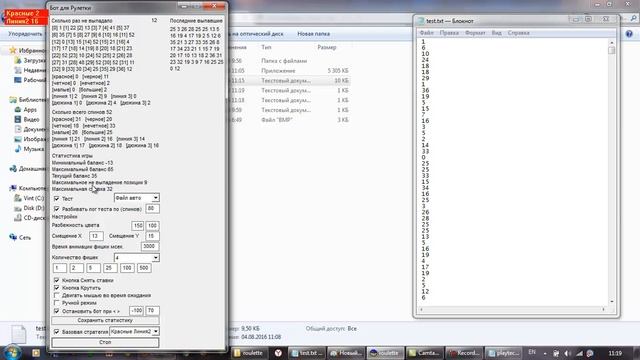
Task: Click the first Разбежность цвета field 150
Action: (x=138, y=226)
